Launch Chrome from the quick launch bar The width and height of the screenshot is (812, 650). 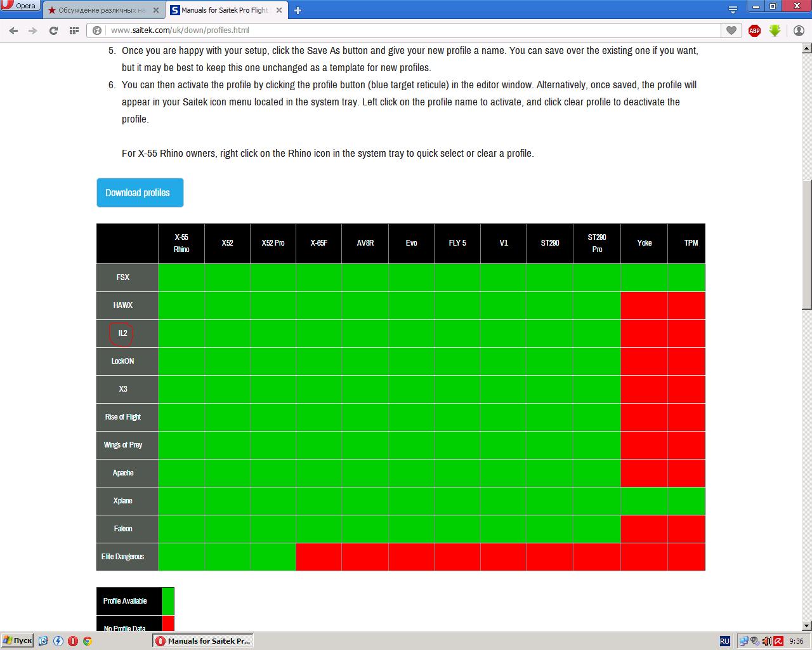(88, 641)
